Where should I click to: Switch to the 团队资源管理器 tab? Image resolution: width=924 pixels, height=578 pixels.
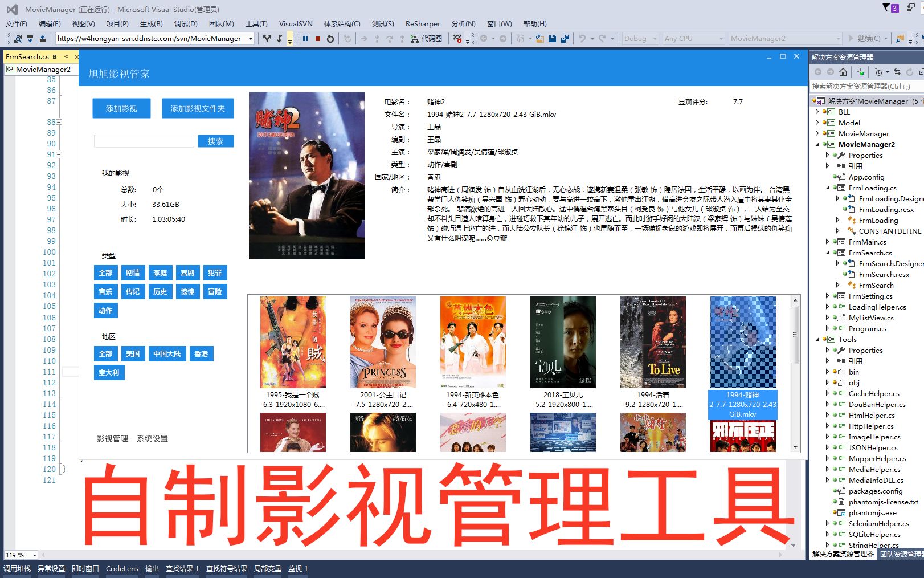pyautogui.click(x=901, y=554)
